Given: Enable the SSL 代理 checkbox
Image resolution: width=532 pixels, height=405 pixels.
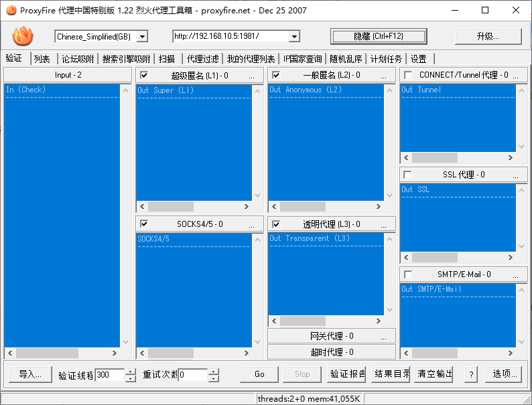Looking at the screenshot, I should click(407, 175).
